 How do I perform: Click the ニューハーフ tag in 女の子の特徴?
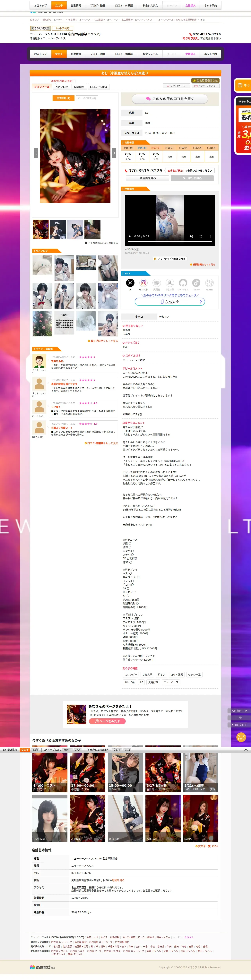point(171,682)
